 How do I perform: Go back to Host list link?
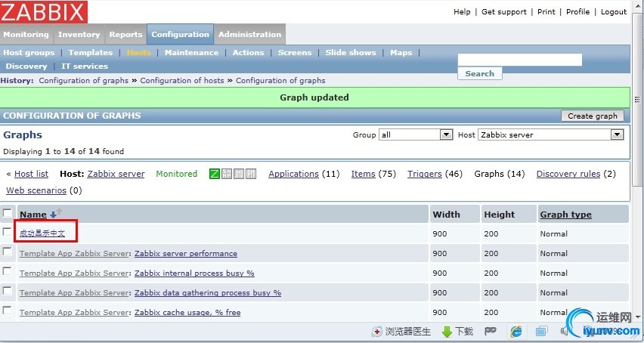(x=31, y=174)
